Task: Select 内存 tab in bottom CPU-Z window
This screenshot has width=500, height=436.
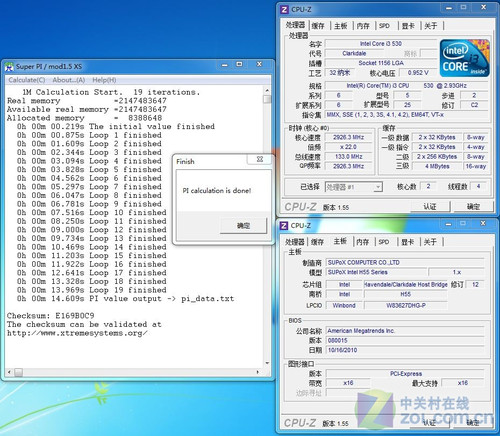Action: coord(363,242)
